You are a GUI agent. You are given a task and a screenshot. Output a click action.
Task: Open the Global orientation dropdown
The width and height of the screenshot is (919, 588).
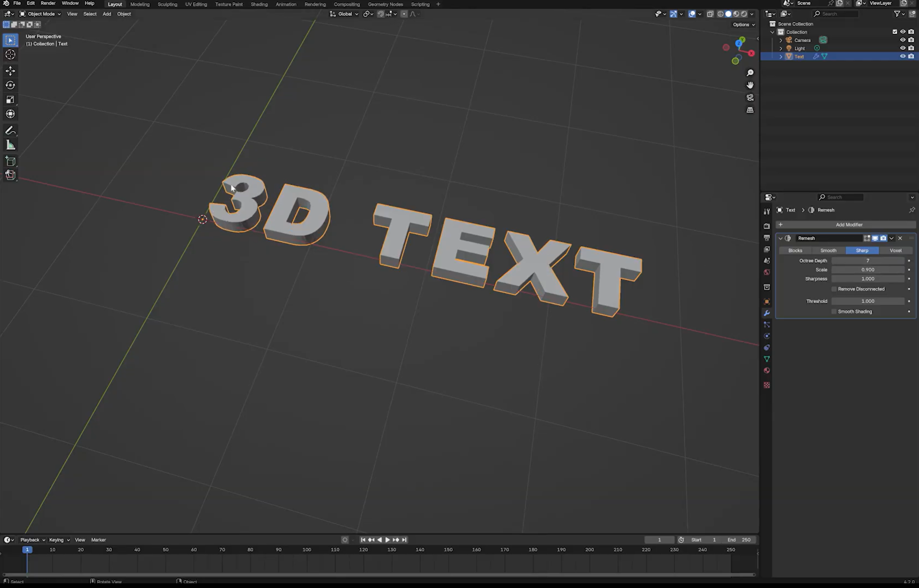(344, 14)
